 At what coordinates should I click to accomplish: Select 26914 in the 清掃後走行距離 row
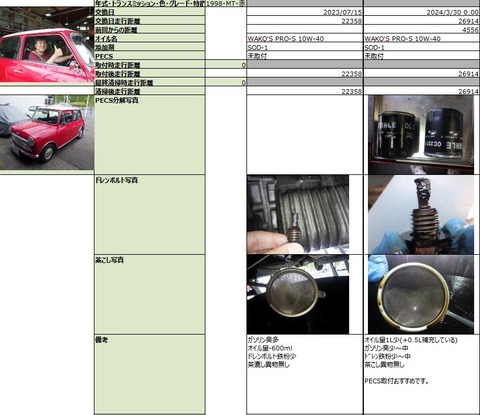422,91
